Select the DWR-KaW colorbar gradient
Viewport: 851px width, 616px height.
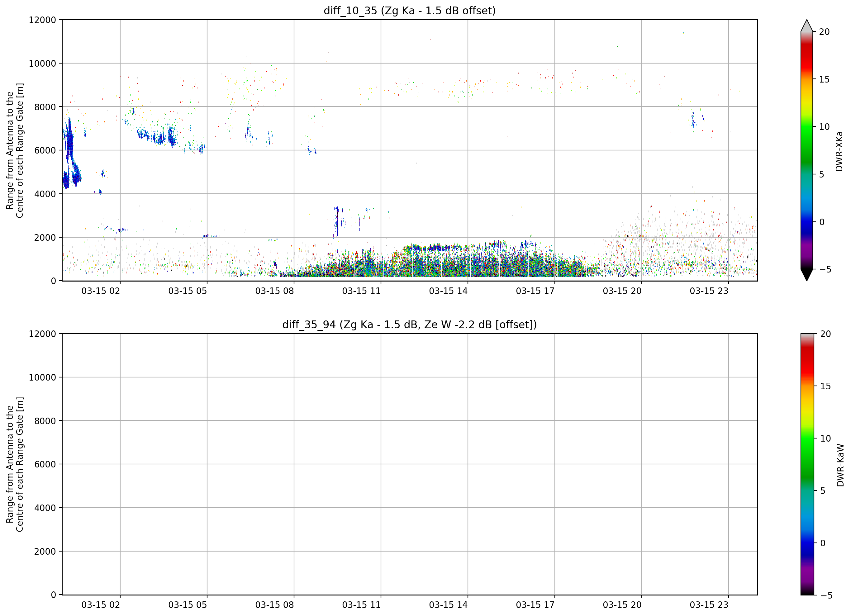click(807, 464)
